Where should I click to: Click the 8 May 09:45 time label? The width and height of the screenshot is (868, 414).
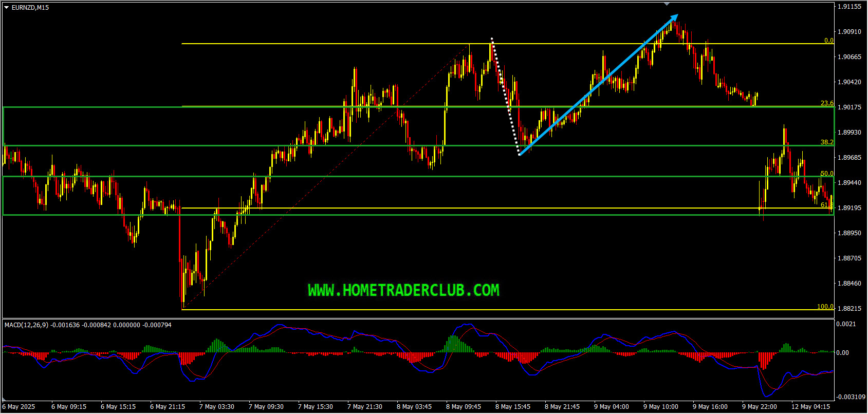464,407
